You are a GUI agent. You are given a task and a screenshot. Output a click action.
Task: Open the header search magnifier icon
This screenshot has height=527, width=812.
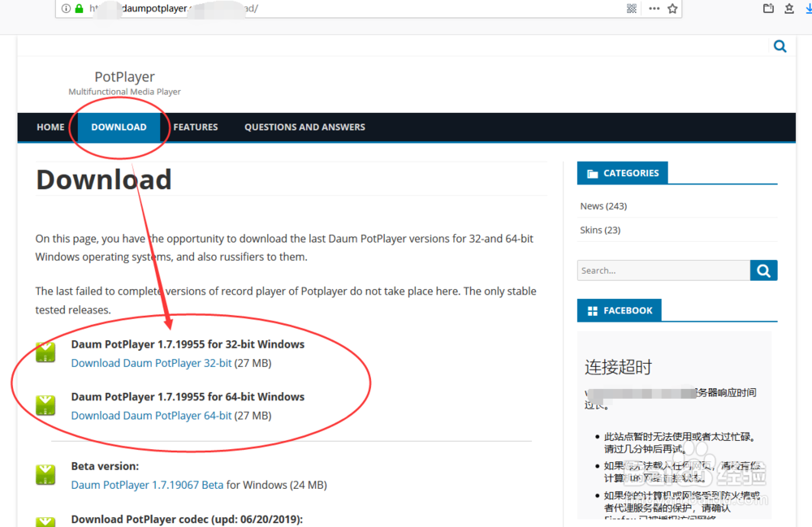780,46
